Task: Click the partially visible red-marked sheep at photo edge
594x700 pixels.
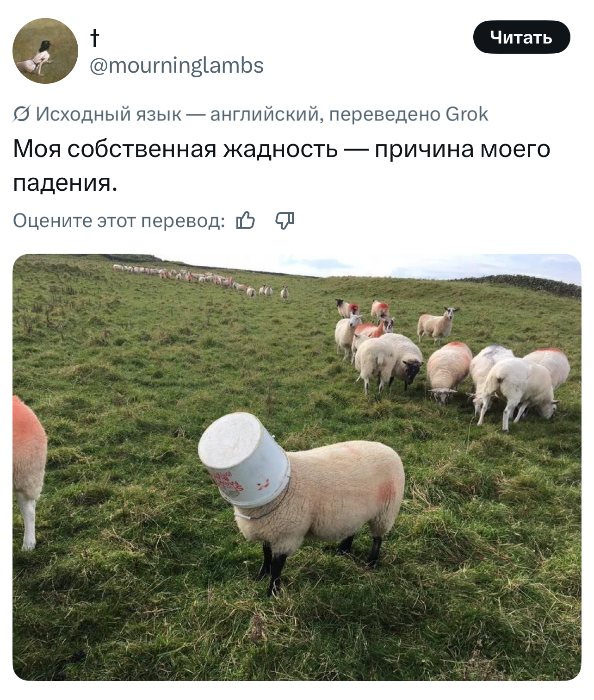Action: tap(29, 471)
